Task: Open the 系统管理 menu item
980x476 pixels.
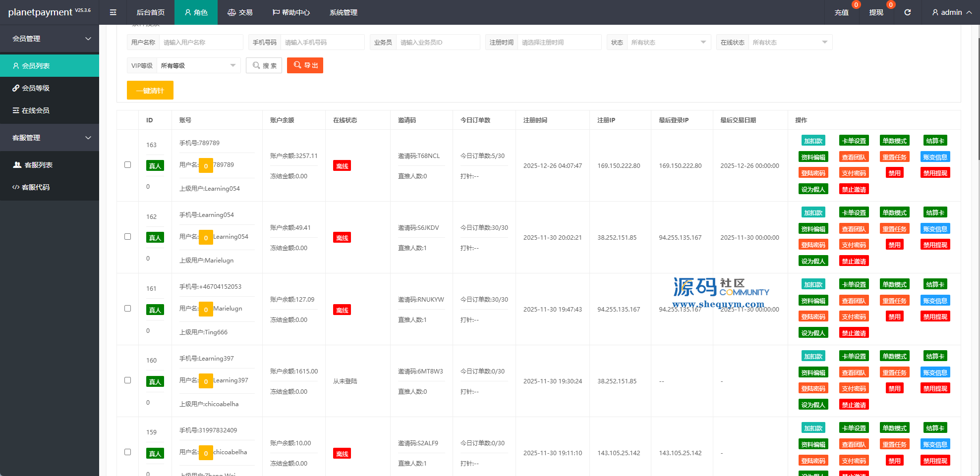Action: (343, 12)
